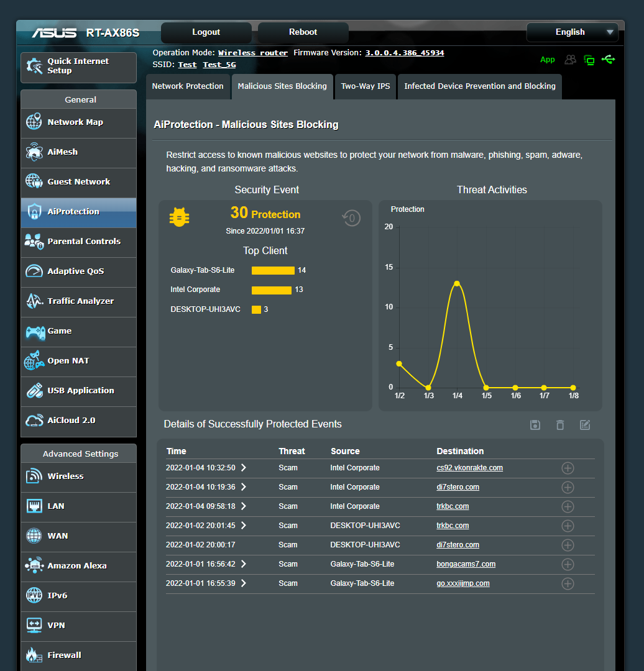Delete protected events log with trash icon
This screenshot has width=644, height=671.
coord(560,425)
